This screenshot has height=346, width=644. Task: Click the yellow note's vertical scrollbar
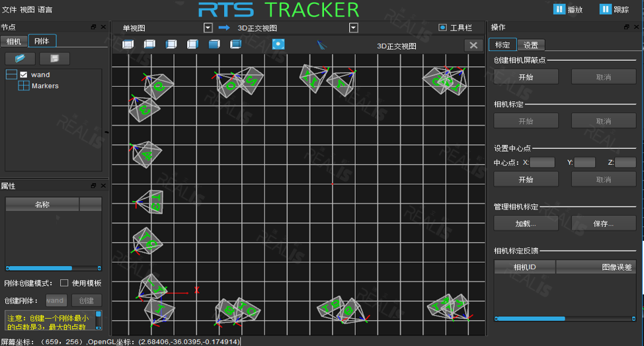(x=99, y=320)
